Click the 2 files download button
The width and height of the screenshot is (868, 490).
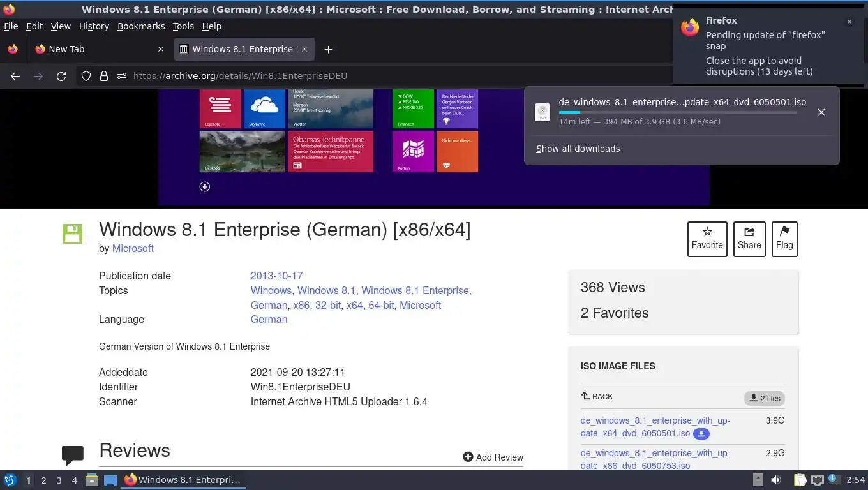pos(764,399)
